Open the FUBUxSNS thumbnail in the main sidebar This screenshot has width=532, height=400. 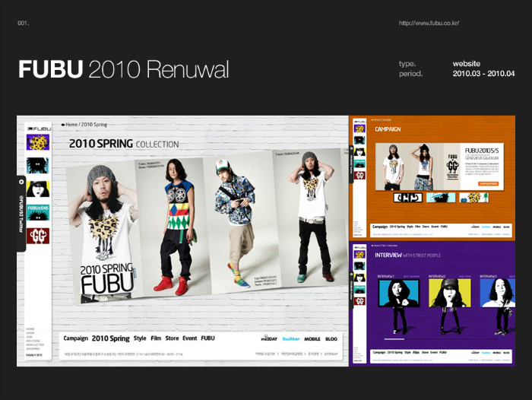[x=38, y=213]
